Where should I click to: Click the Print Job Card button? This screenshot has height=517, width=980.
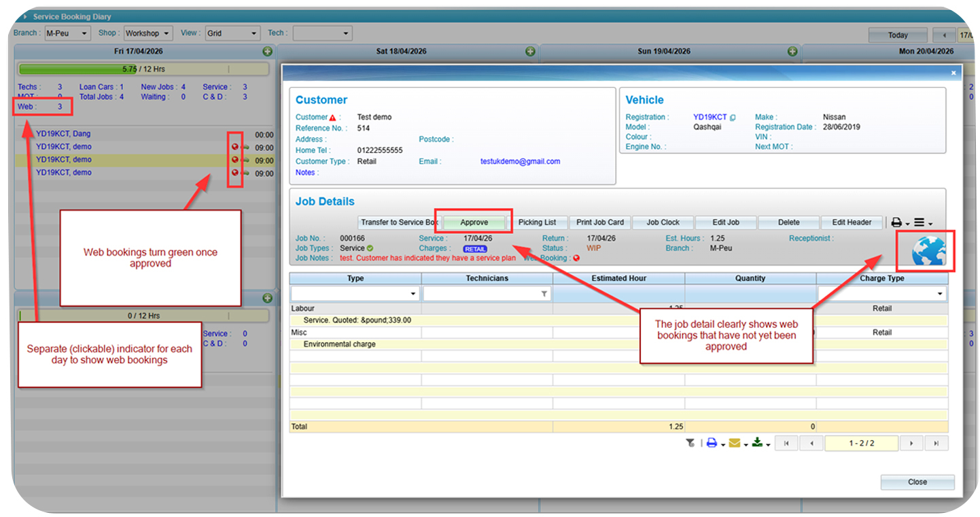599,222
